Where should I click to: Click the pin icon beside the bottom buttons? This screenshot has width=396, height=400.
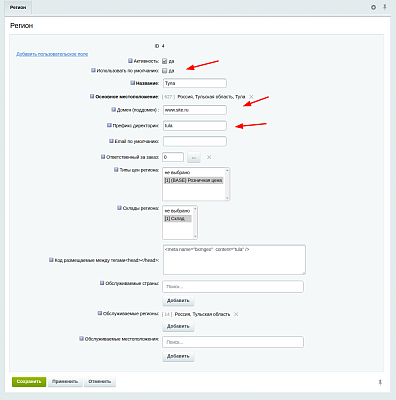point(380,382)
